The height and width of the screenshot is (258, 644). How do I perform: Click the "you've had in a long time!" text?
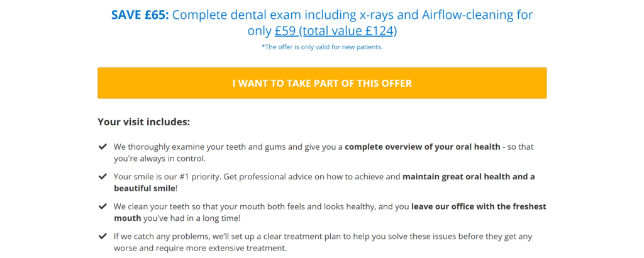coord(191,218)
